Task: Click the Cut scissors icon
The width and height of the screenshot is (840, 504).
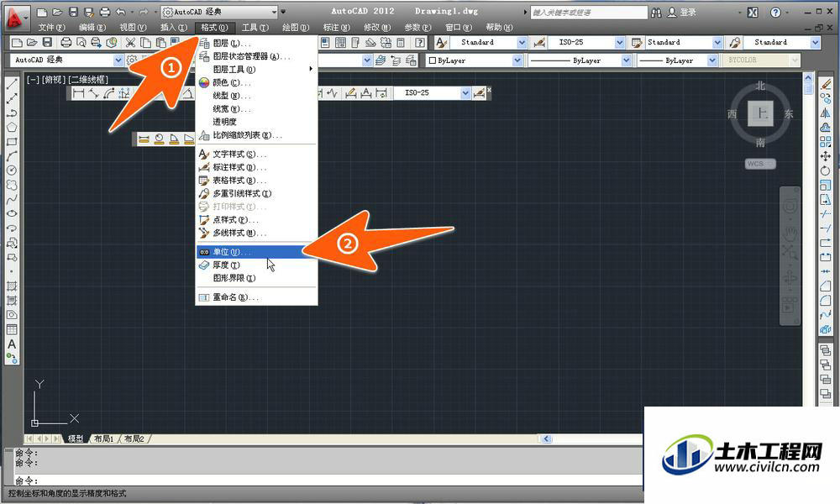Action: point(130,42)
